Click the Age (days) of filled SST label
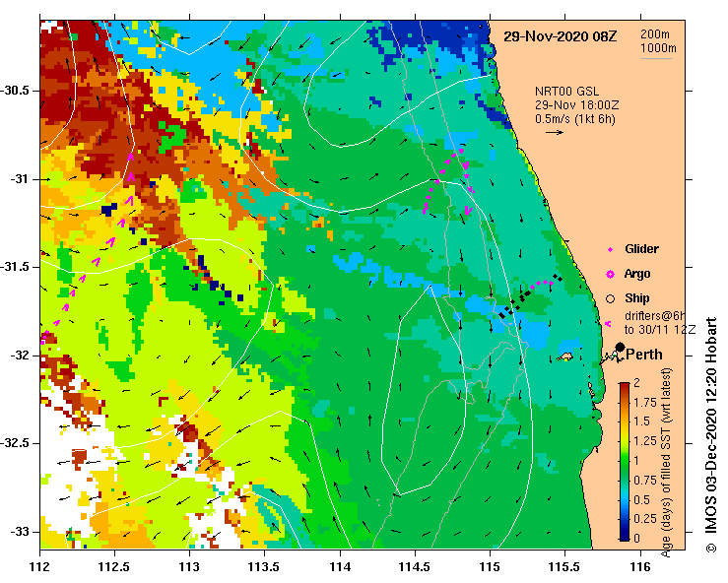 pos(667,463)
